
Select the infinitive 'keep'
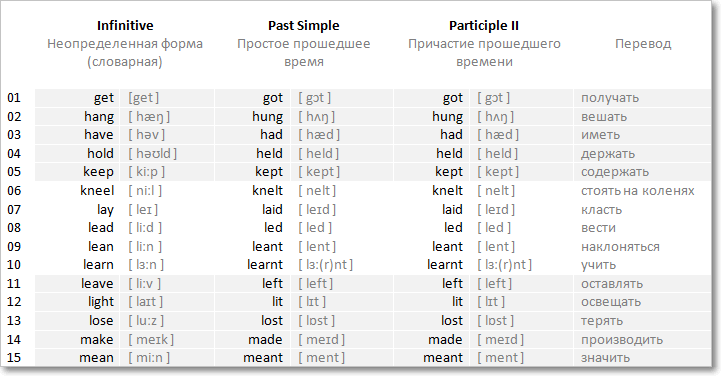click(x=98, y=172)
